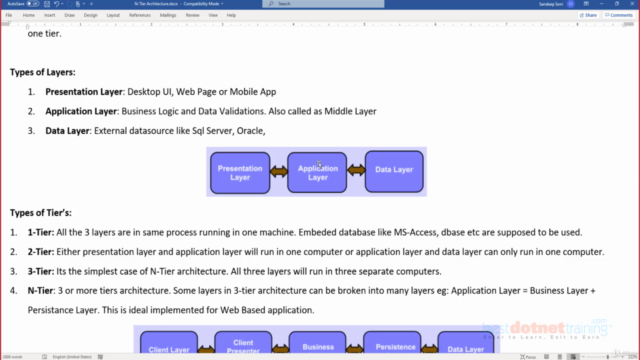This screenshot has width=640, height=360.
Task: Switch to Web Layout view icon
Action: point(573,357)
